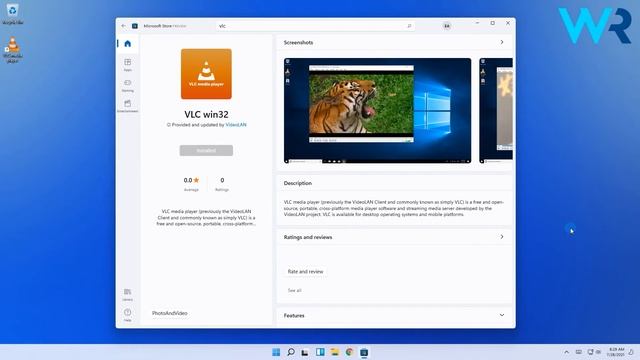Click the Description heading
The image size is (640, 360).
tap(298, 183)
